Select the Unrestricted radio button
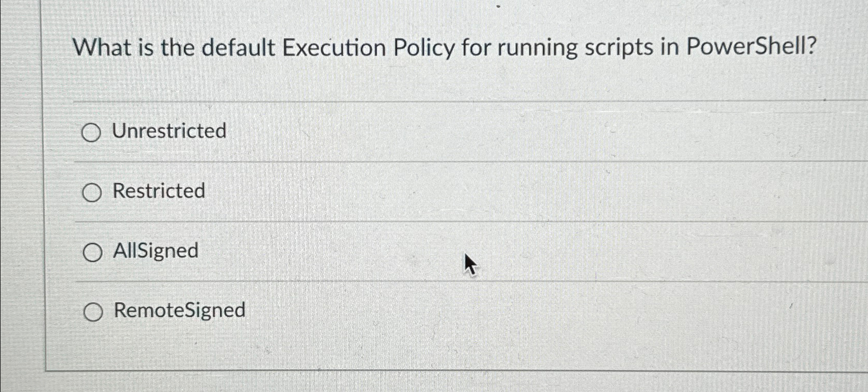The width and height of the screenshot is (868, 392). 93,132
